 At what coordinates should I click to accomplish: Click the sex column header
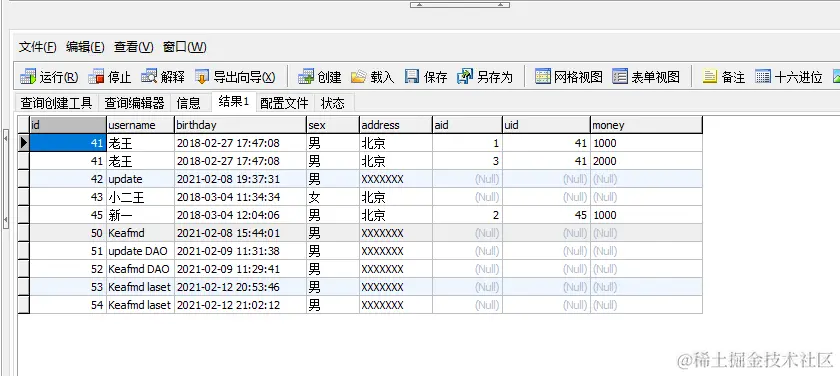333,125
